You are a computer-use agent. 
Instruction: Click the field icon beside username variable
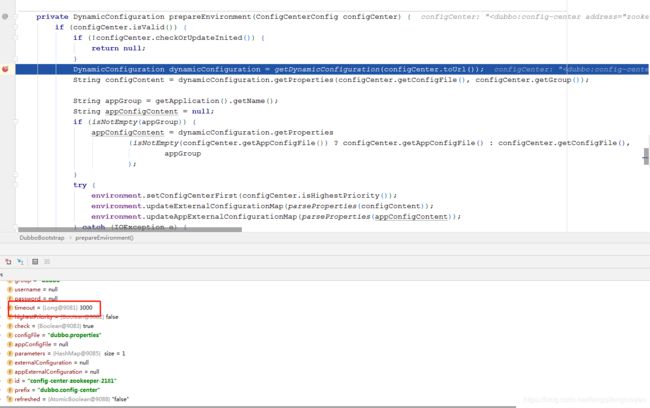click(x=10, y=289)
